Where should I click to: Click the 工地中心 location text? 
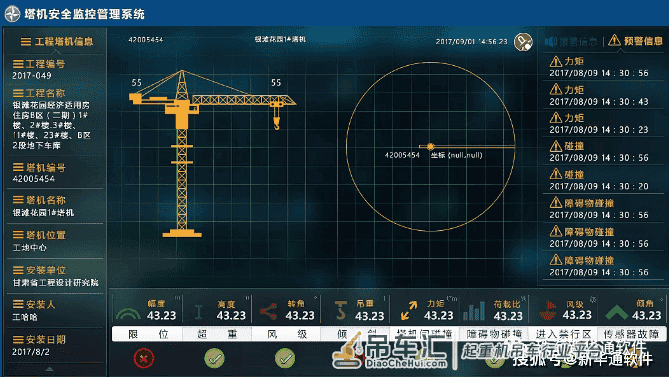pos(29,247)
